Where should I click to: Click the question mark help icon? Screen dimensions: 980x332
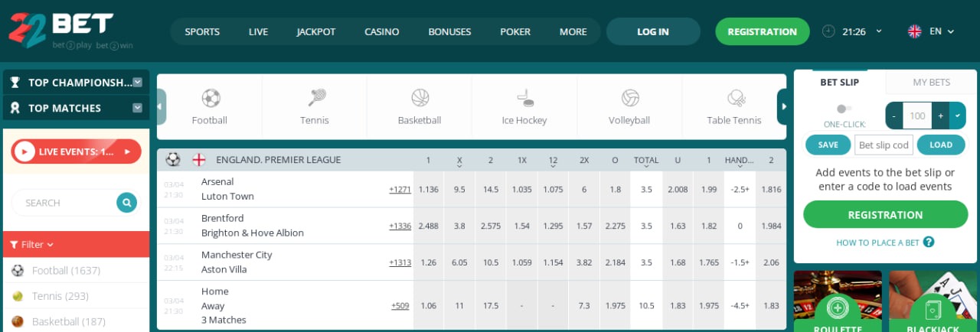pos(929,242)
